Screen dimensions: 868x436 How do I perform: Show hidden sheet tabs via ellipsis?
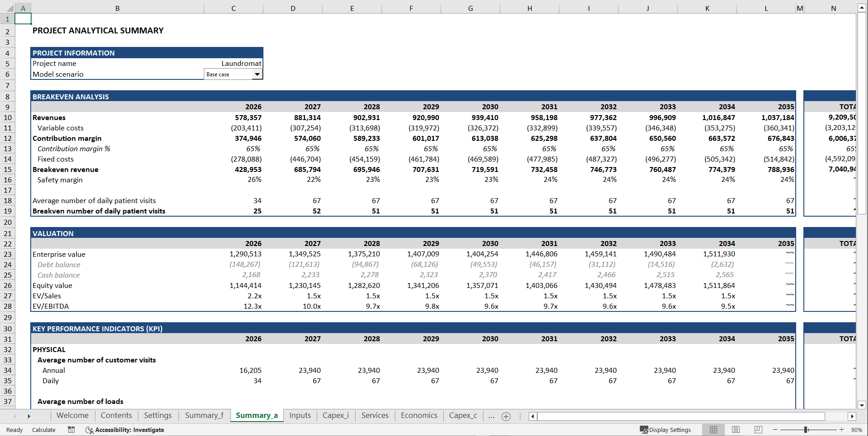click(x=491, y=416)
